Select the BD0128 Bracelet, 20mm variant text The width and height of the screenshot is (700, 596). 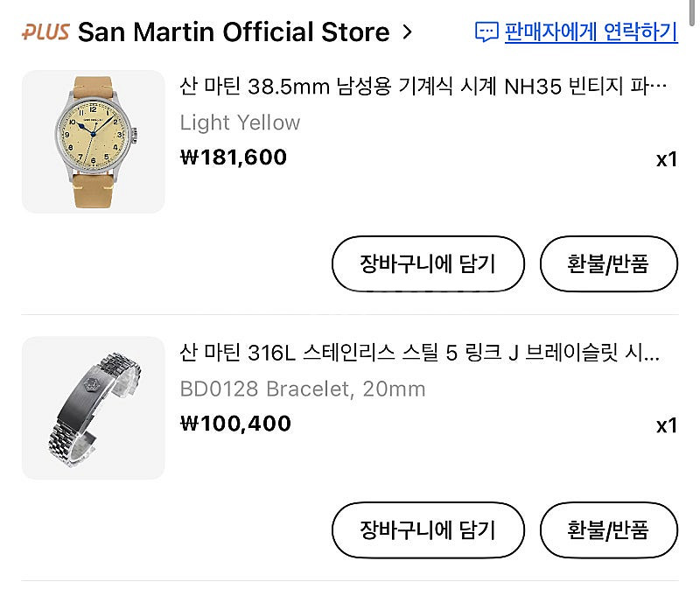tap(303, 389)
